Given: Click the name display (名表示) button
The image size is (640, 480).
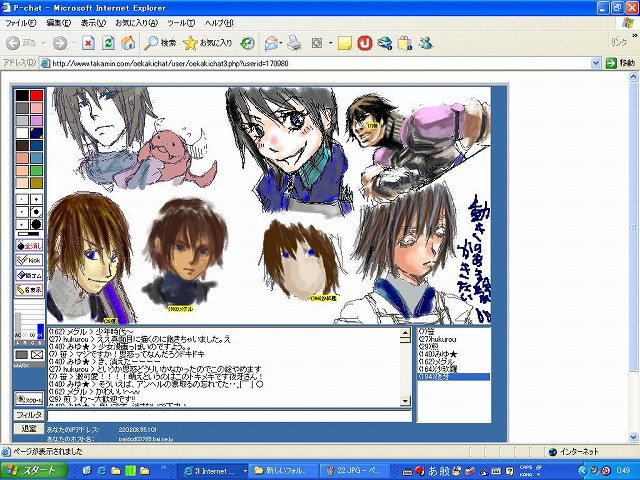Looking at the screenshot, I should point(29,290).
